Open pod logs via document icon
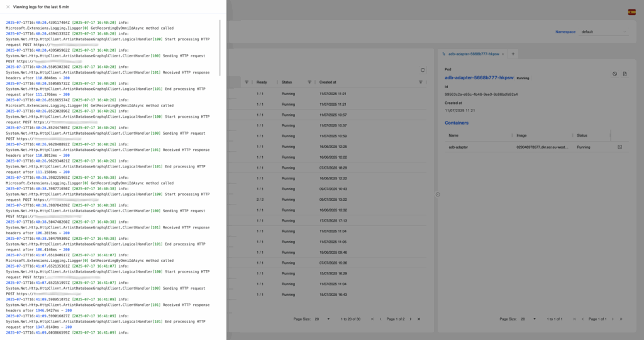Viewport: 644px width, 340px height. (625, 74)
